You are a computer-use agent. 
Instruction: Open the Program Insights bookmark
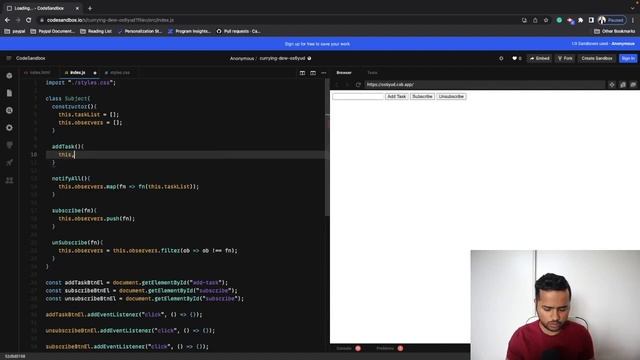point(189,31)
